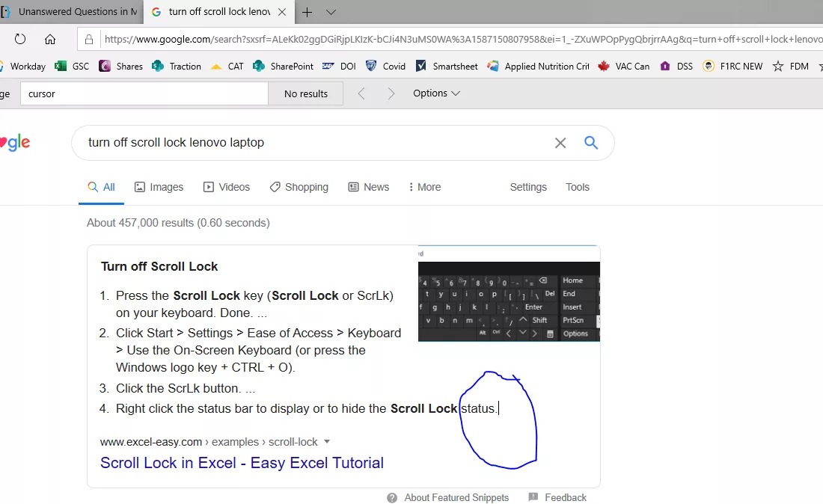823x504 pixels.
Task: Go to next find result arrow
Action: pos(391,93)
